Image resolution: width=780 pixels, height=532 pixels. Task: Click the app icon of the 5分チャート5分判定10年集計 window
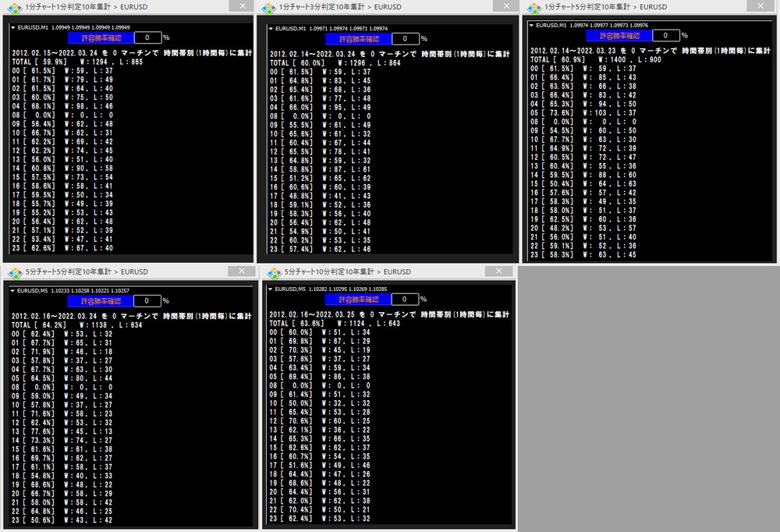(15, 272)
